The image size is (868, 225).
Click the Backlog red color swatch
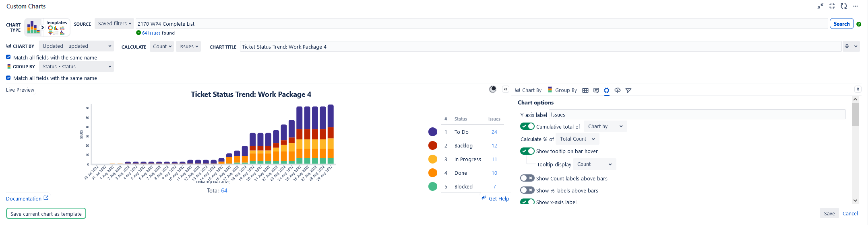(433, 145)
